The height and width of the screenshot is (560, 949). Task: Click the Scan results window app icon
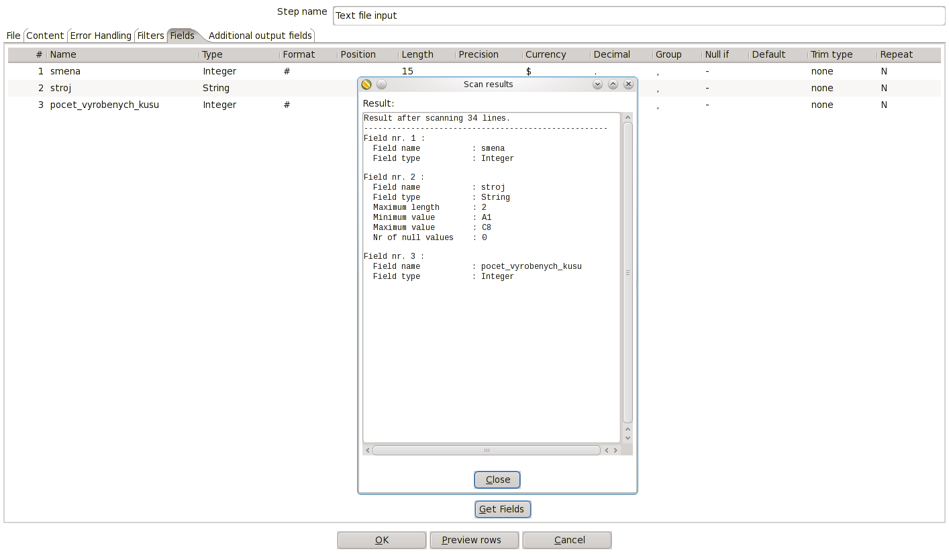click(x=366, y=85)
